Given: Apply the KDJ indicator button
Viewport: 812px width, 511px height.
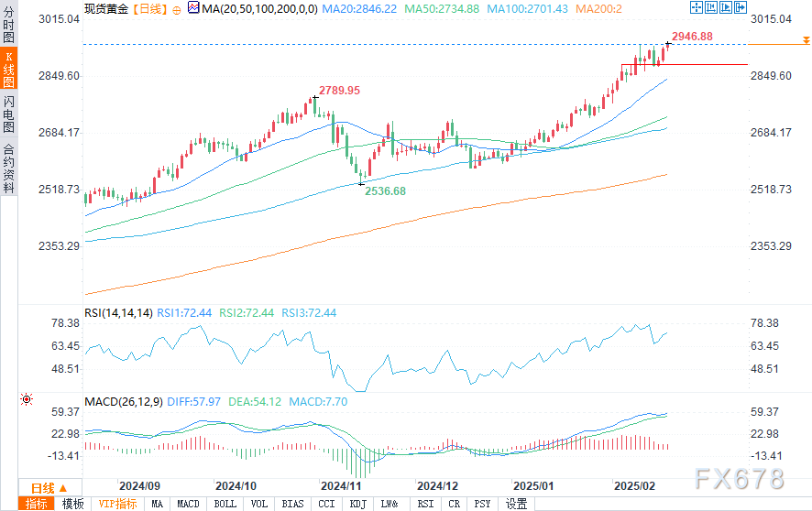Looking at the screenshot, I should coord(357,504).
